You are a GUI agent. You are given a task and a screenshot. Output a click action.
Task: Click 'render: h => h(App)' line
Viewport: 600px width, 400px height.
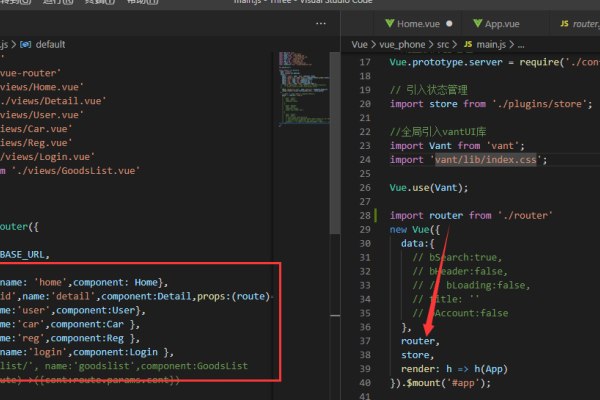(454, 369)
